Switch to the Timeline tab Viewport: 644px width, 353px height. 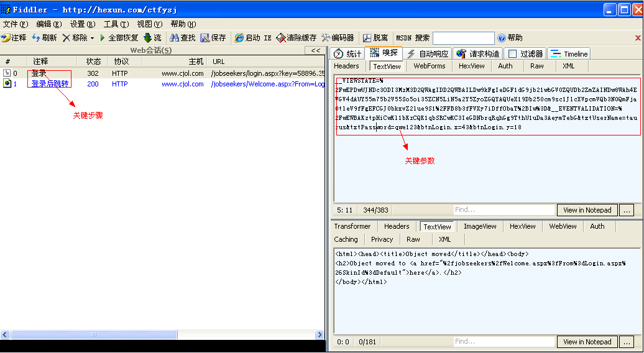569,54
